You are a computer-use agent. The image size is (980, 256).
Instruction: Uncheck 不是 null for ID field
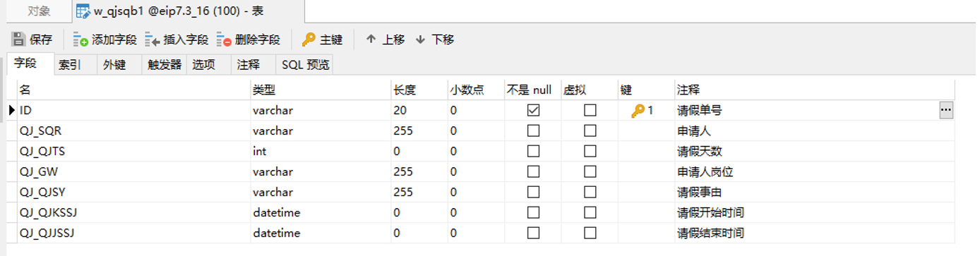(x=533, y=111)
